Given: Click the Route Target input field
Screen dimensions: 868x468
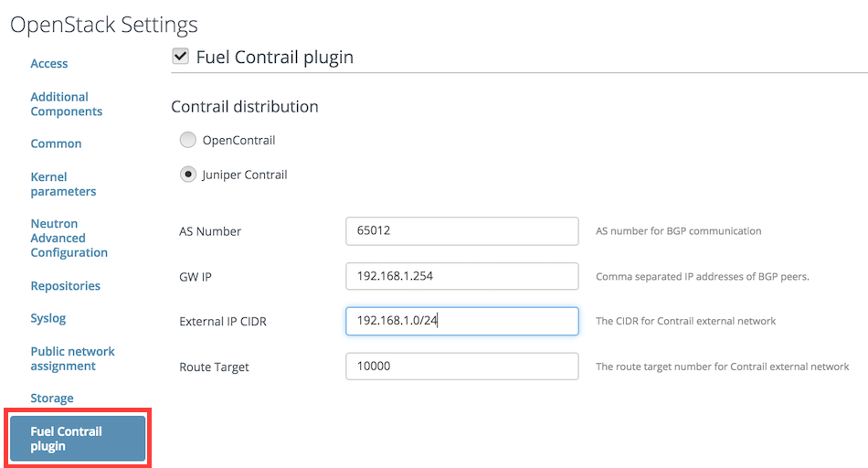Looking at the screenshot, I should (462, 367).
